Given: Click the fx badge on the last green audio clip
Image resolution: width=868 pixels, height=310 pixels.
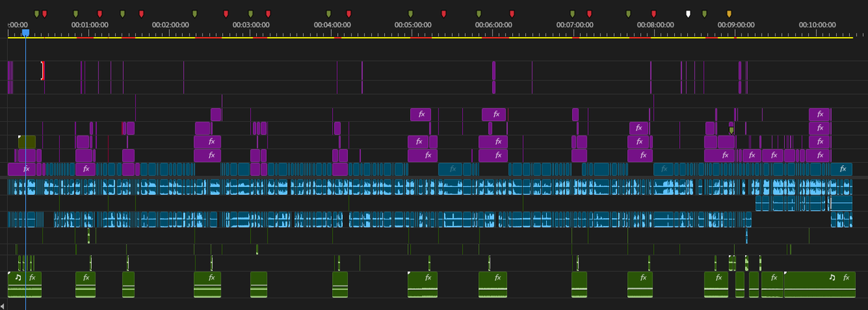Looking at the screenshot, I should 845,277.
